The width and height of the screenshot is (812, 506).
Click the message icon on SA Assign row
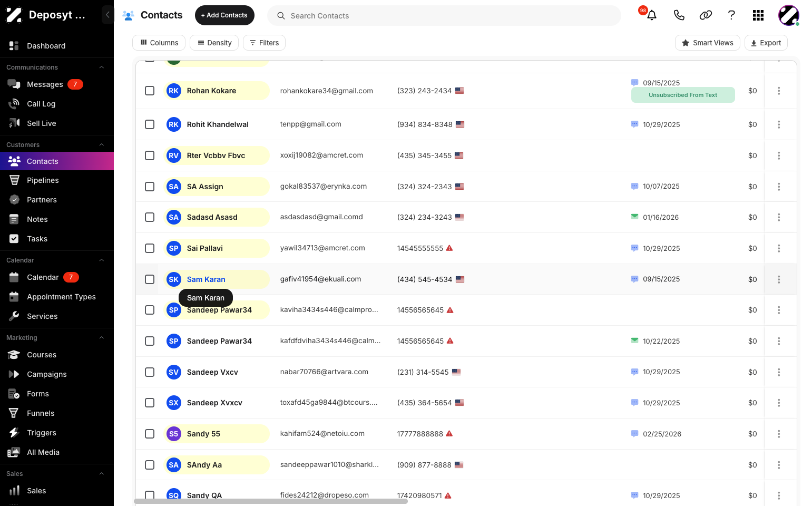pos(634,186)
